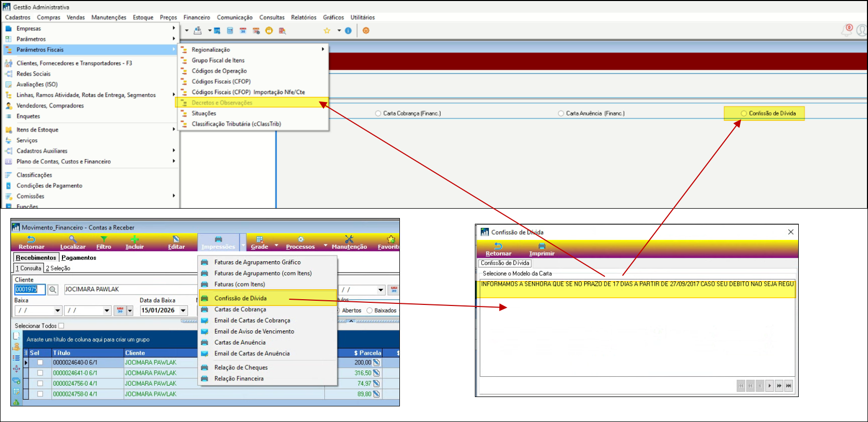This screenshot has height=422, width=868.
Task: Open the Grade button dropdown arrow
Action: point(276,245)
